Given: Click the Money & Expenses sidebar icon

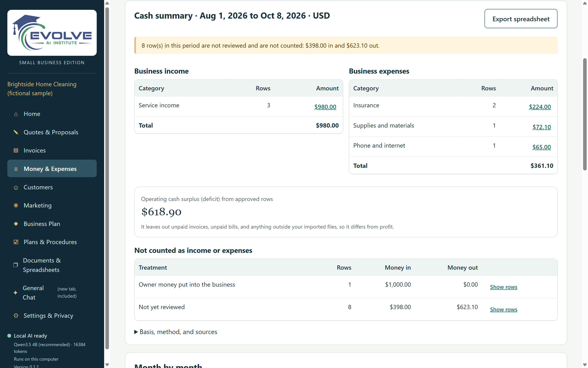Looking at the screenshot, I should 16,169.
